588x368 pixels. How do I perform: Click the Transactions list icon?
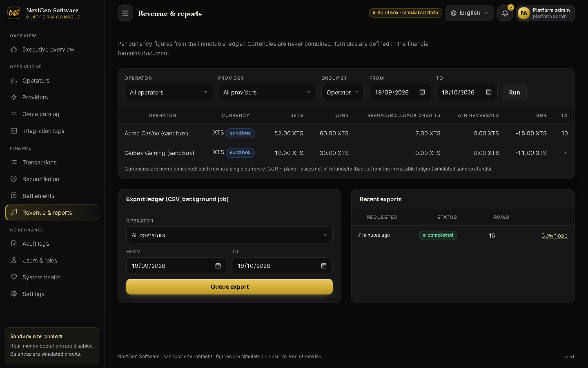(x=14, y=162)
